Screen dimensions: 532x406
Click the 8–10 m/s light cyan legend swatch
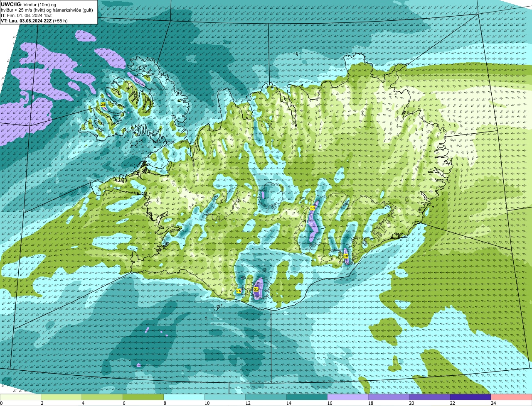(185, 397)
